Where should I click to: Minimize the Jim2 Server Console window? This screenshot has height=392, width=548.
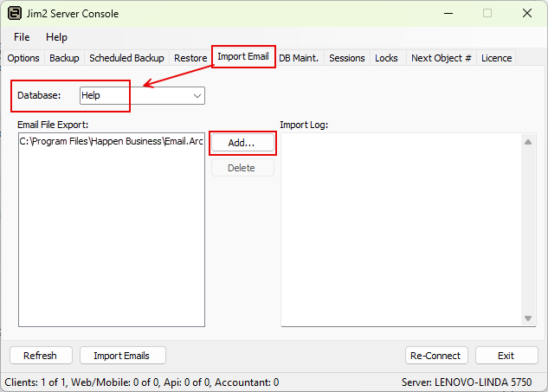[x=448, y=14]
